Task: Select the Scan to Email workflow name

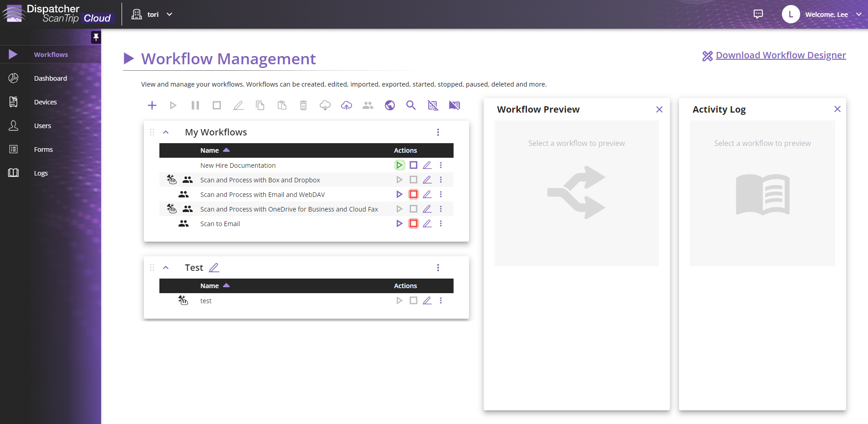Action: pyautogui.click(x=220, y=224)
